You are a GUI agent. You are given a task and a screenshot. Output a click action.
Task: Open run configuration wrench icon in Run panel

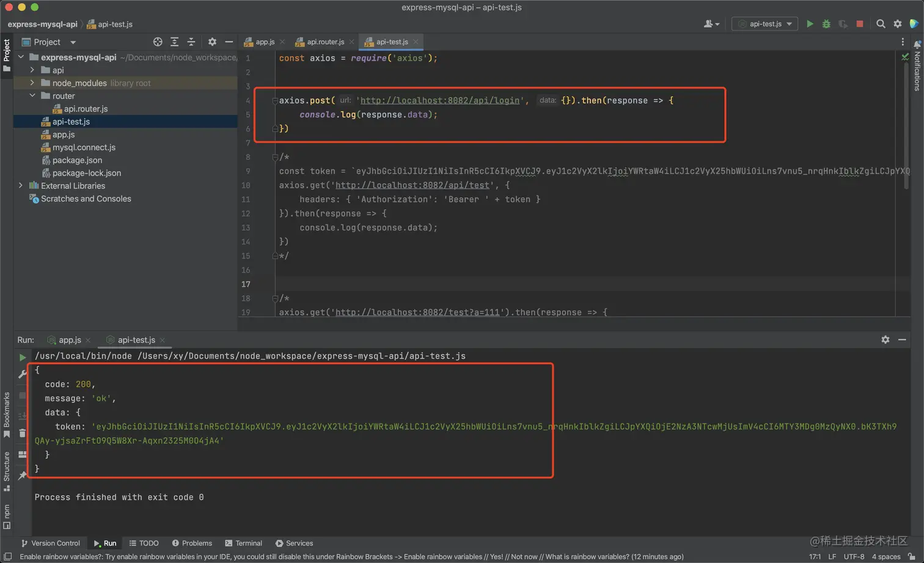point(23,373)
